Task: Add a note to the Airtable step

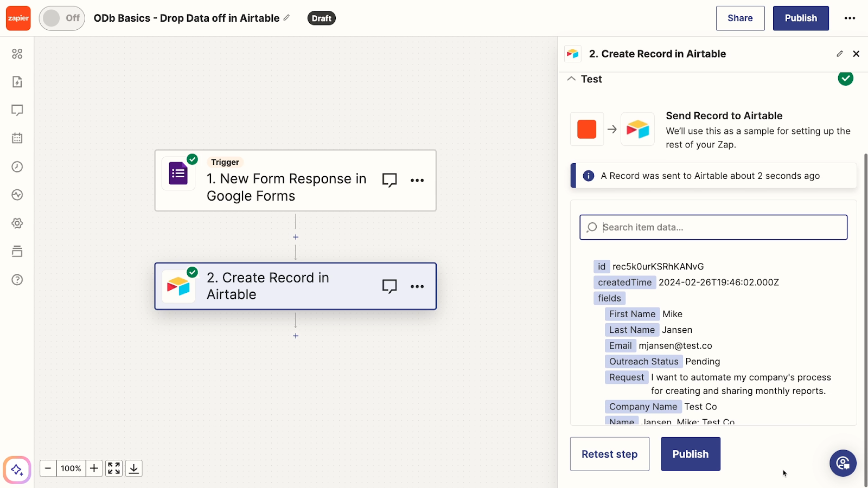Action: (x=390, y=286)
